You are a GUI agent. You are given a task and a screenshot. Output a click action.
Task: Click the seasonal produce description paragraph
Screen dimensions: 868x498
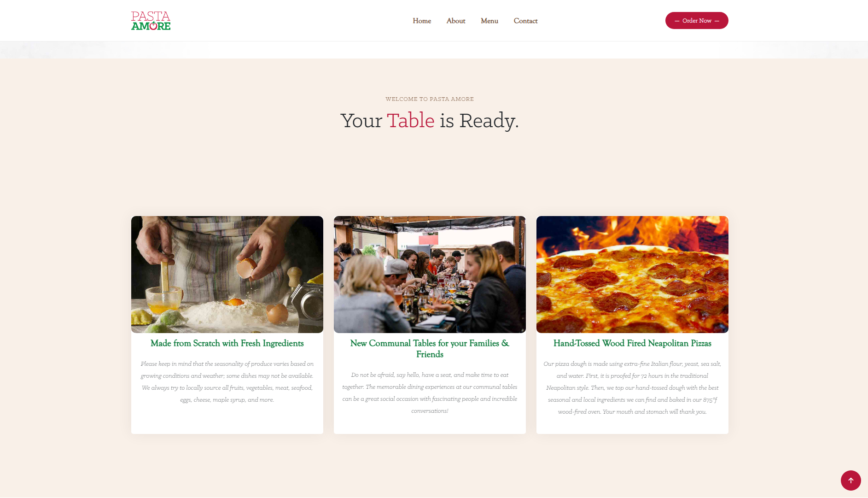[x=227, y=382]
